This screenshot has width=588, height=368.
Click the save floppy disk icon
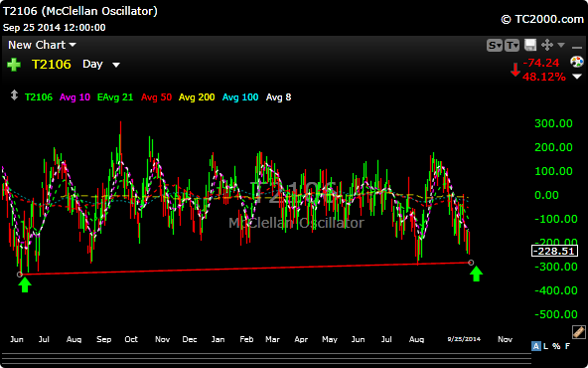(x=530, y=45)
